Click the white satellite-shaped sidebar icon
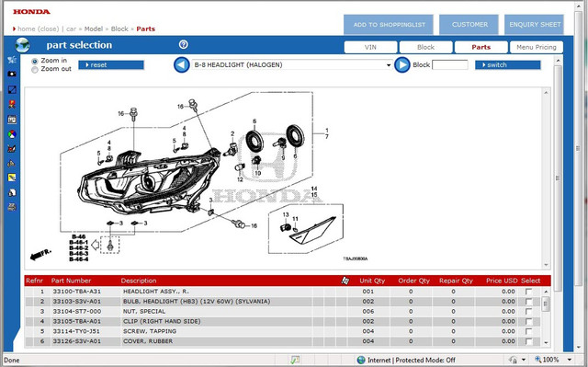Viewport: 588px width, 367px height. [12, 60]
